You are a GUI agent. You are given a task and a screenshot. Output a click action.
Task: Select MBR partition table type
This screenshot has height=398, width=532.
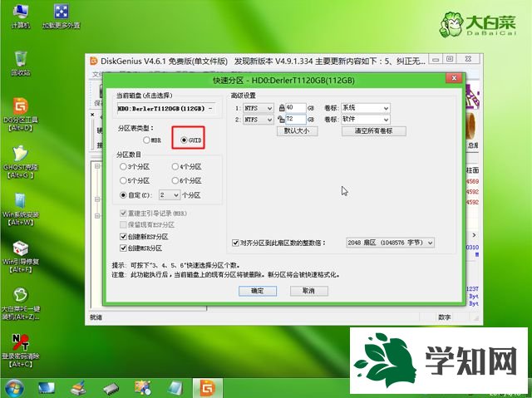(x=151, y=140)
